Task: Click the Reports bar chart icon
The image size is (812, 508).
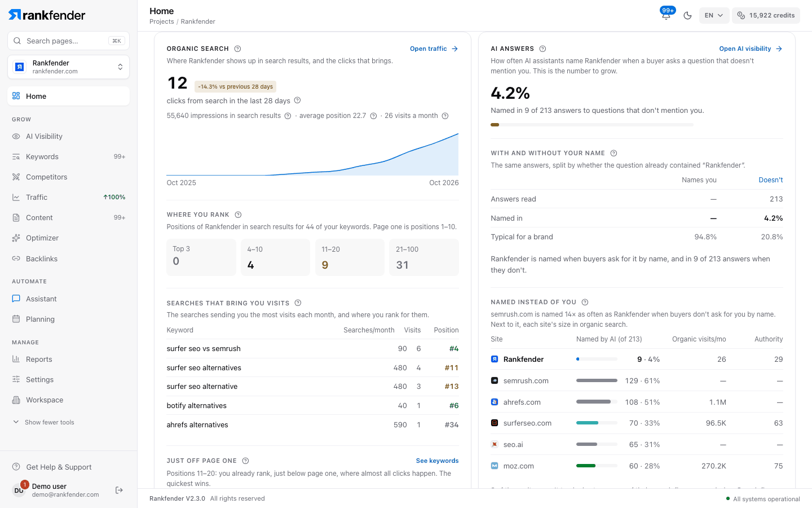Action: pyautogui.click(x=16, y=359)
